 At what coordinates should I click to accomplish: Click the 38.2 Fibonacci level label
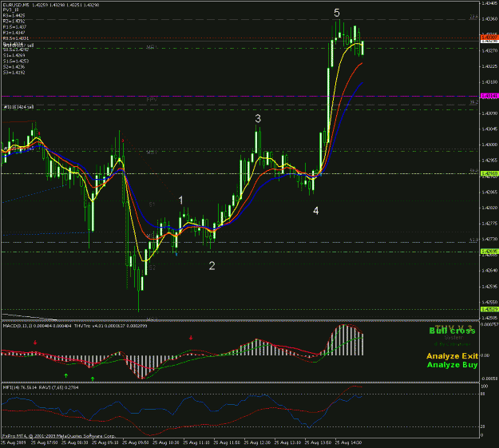tap(474, 102)
